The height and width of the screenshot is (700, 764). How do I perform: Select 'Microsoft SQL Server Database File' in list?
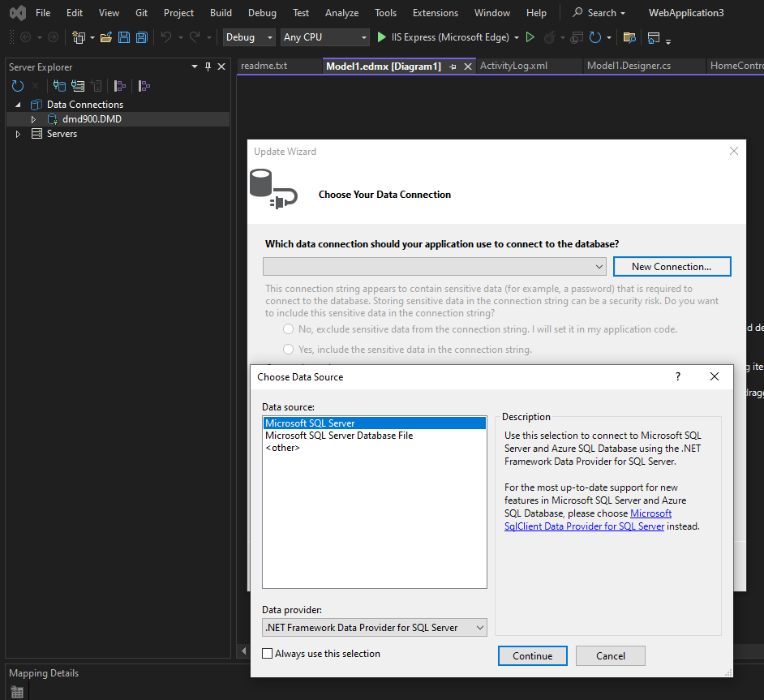tap(339, 436)
